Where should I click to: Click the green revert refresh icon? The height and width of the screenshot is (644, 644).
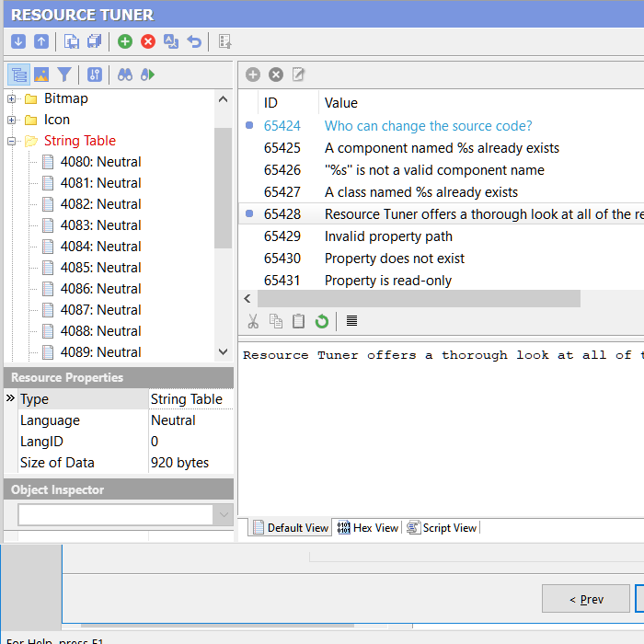(322, 321)
